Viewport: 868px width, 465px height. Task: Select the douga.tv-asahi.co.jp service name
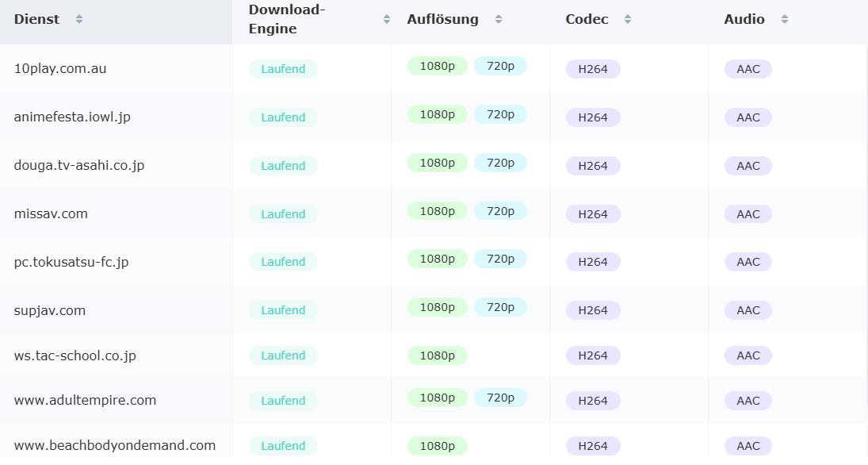tap(79, 165)
